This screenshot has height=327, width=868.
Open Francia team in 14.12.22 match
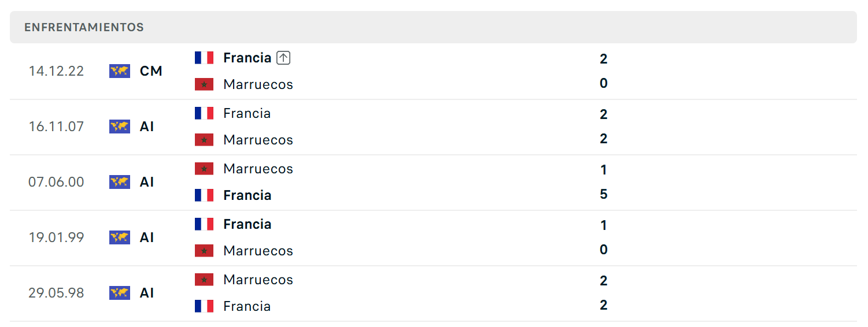pos(248,58)
